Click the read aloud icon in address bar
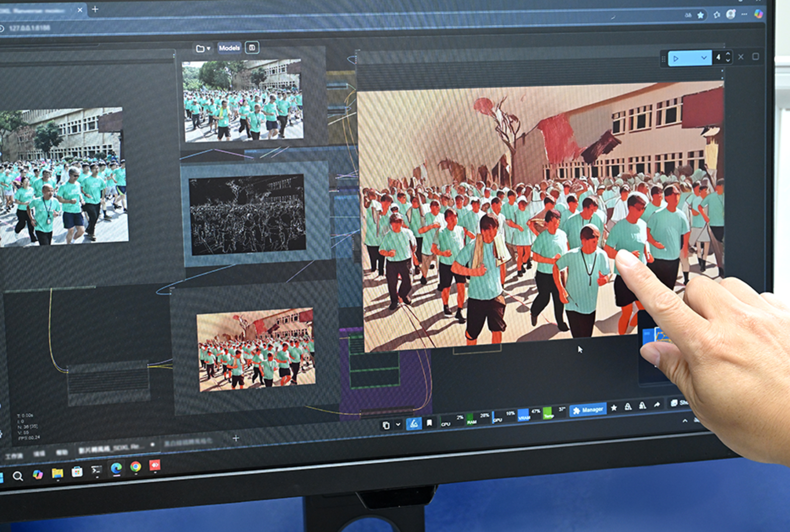Screen dimensions: 790x532 coord(688,15)
